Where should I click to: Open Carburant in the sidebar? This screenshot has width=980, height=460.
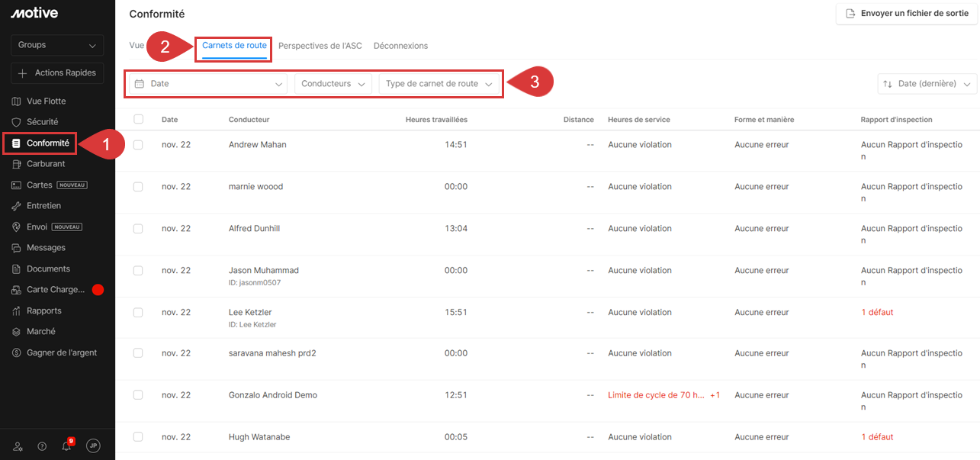(46, 164)
